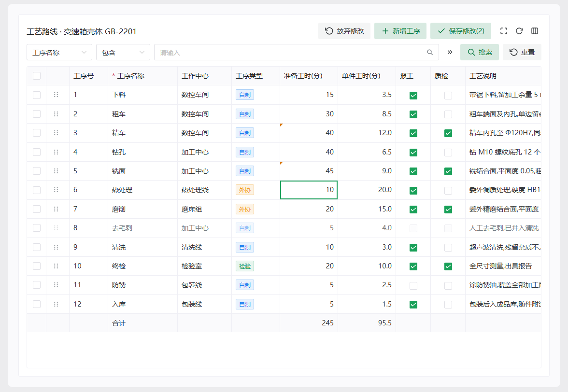Click the 搜索 button
The image size is (568, 392).
[480, 53]
